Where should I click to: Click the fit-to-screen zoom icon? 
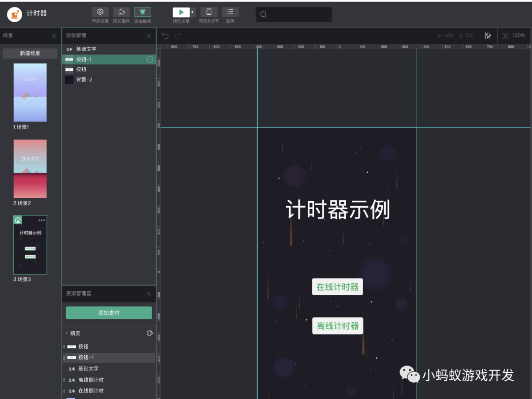pyautogui.click(x=505, y=35)
